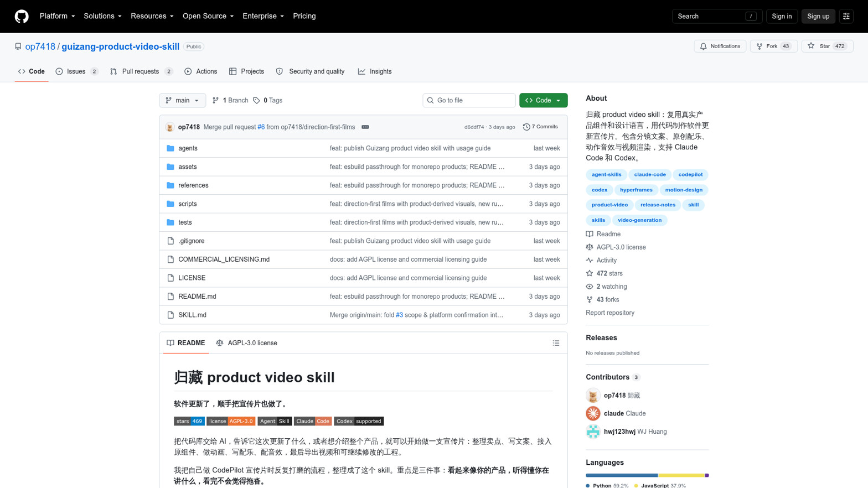This screenshot has width=868, height=488.
Task: Click the Tags icon with 0 Tags
Action: [x=256, y=100]
